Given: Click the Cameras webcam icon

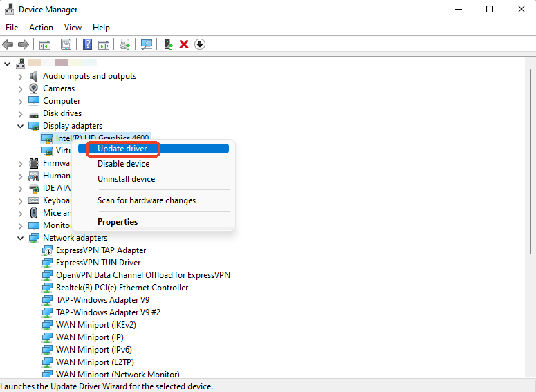Looking at the screenshot, I should coord(33,88).
